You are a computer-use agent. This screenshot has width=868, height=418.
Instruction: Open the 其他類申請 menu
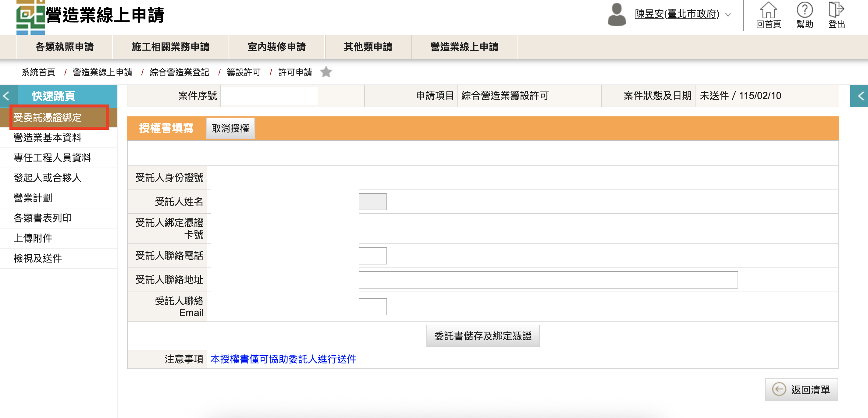[x=368, y=47]
